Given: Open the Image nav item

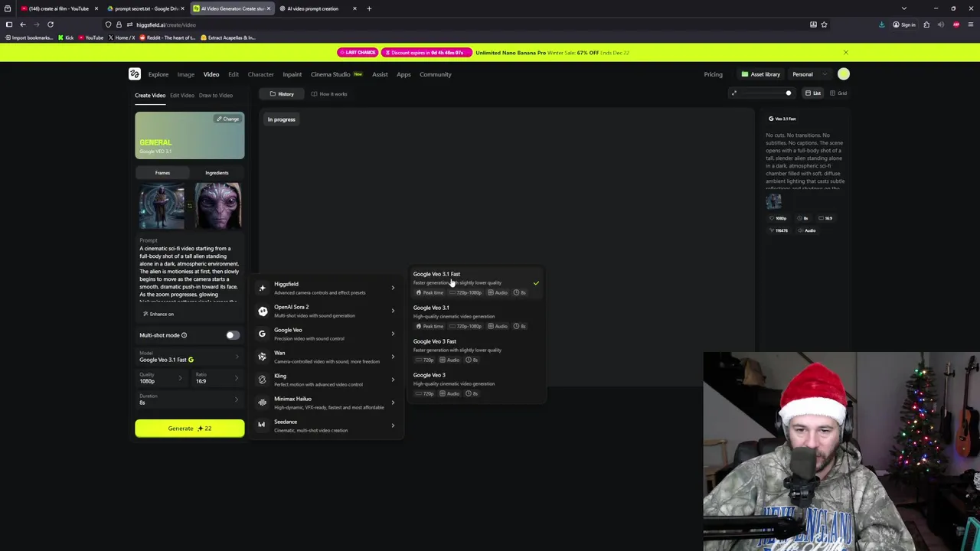Looking at the screenshot, I should click(x=186, y=74).
